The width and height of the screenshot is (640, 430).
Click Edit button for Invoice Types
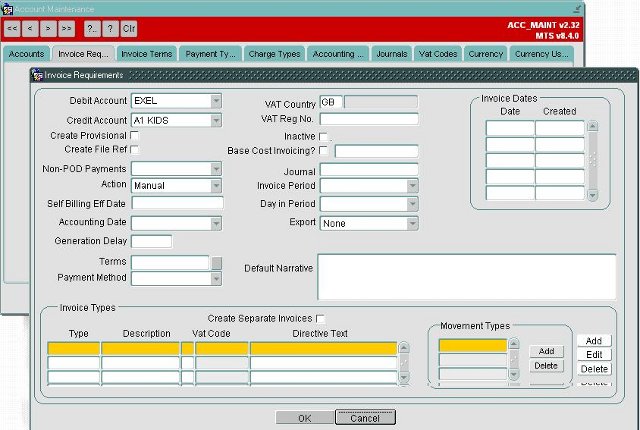pos(594,355)
